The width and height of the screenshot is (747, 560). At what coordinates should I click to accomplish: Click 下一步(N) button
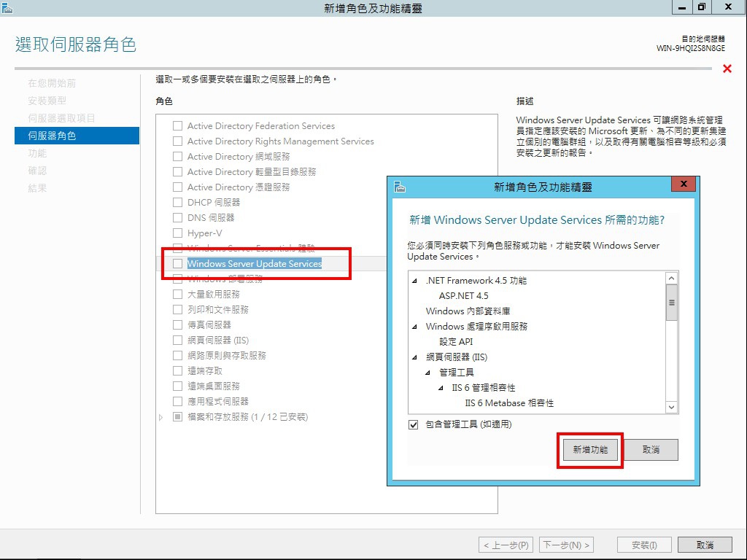click(x=566, y=545)
